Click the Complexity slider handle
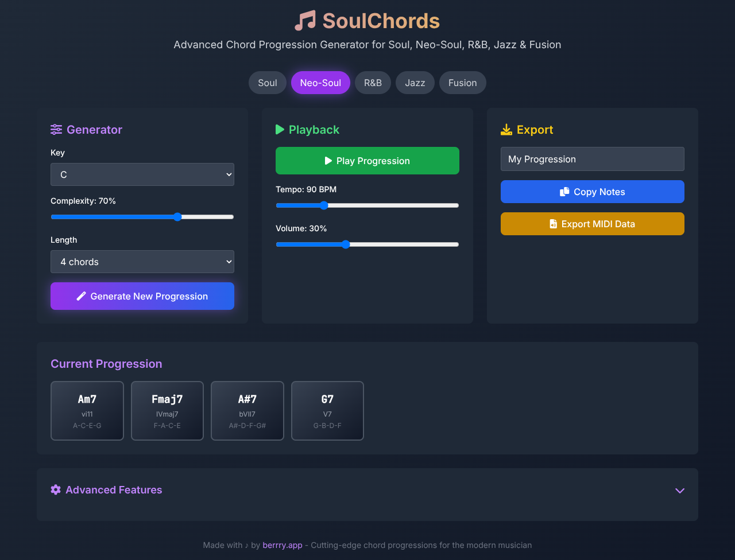The image size is (735, 560). coord(177,217)
